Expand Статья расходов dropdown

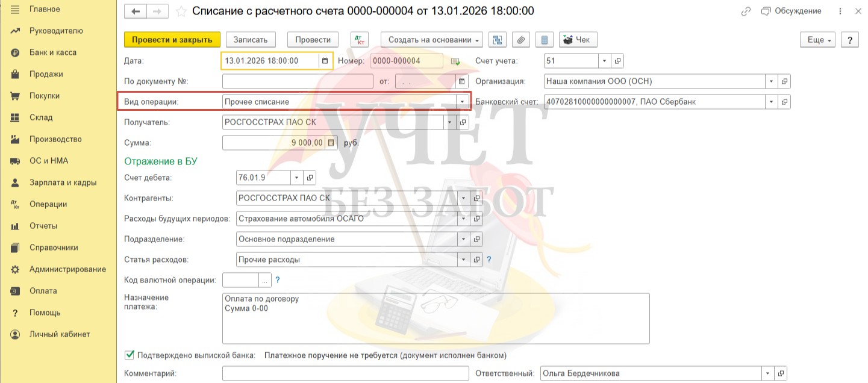(x=464, y=260)
